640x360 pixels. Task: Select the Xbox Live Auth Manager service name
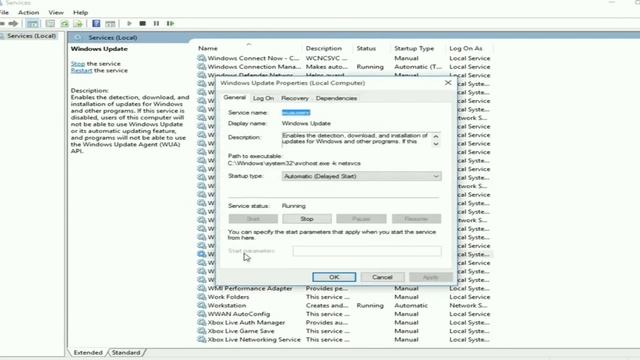[x=246, y=322]
